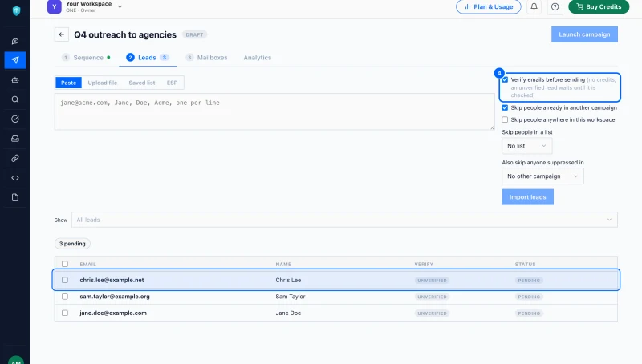Go back with the arrow button
Viewport: 642px width, 364px height.
pos(62,34)
